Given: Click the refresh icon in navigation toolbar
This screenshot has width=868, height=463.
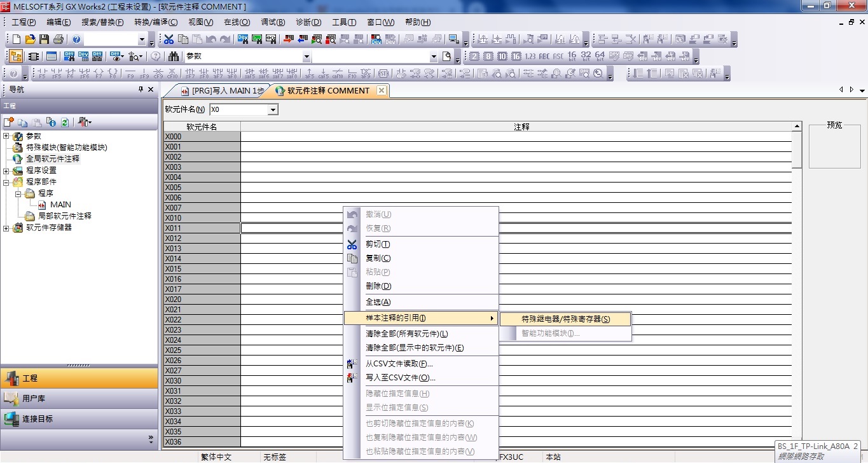Looking at the screenshot, I should [x=65, y=122].
